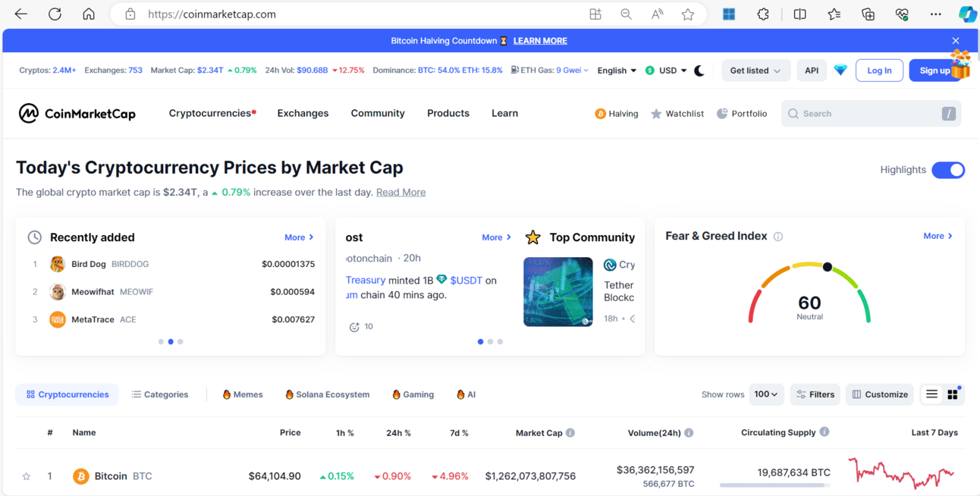
Task: Switch to list view layout icon
Action: pyautogui.click(x=931, y=394)
